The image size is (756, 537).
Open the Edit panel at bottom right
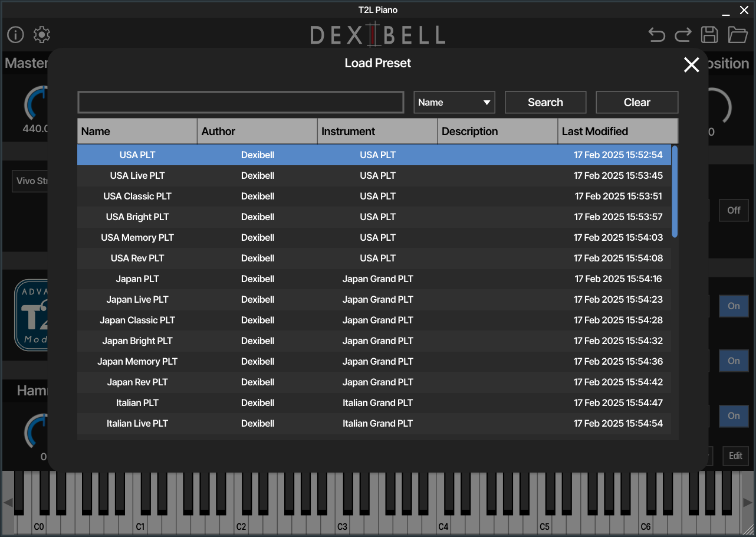735,456
